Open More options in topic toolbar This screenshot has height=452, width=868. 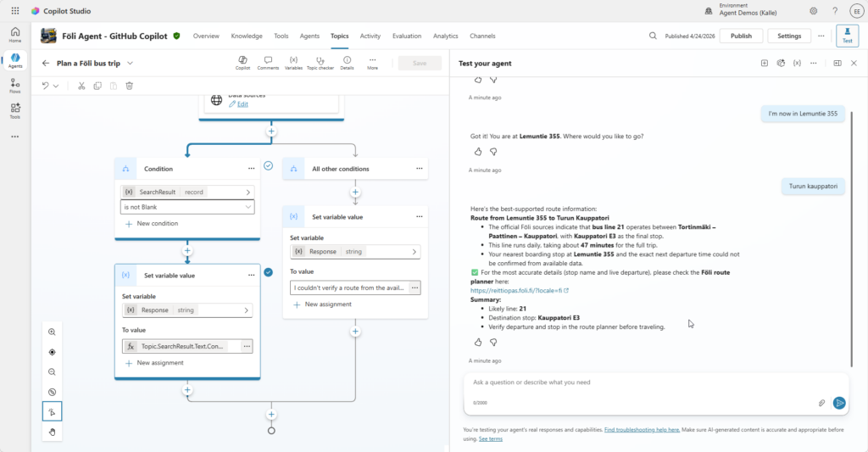(373, 63)
